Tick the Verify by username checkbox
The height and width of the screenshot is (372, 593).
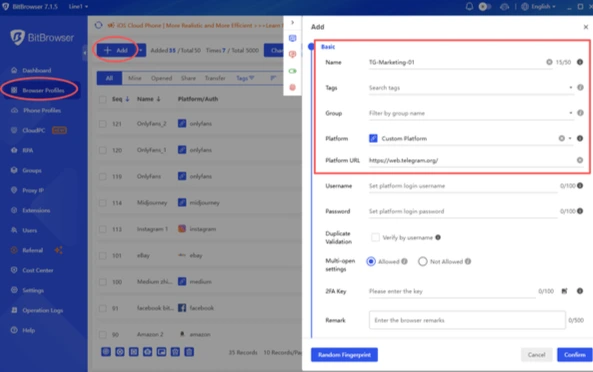[375, 237]
